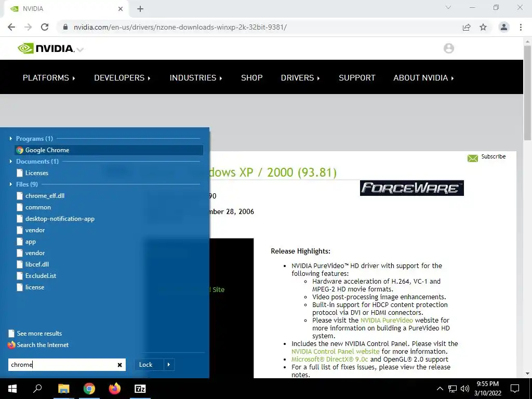532x399 pixels.
Task: Switch to Chrome on taskbar
Action: (89, 389)
